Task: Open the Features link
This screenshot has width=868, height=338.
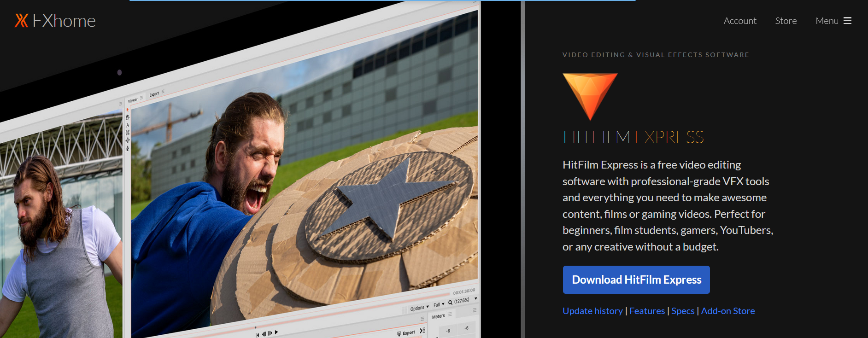Action: point(647,311)
